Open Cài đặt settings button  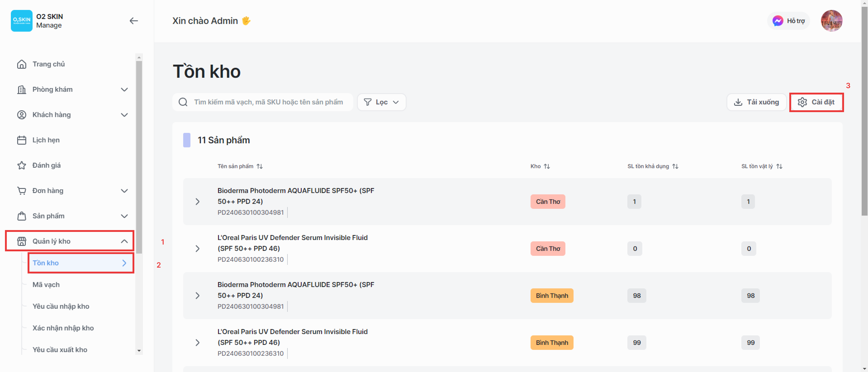816,102
